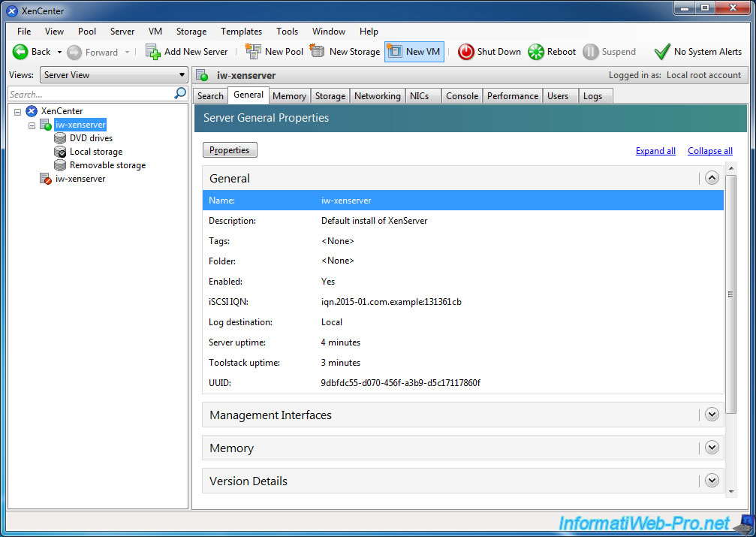Switch to the Search tab
This screenshot has width=756, height=537.
click(210, 96)
